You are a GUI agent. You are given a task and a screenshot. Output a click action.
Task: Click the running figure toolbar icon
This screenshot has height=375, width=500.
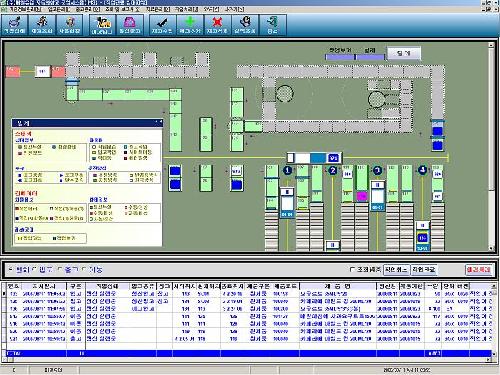[x=42, y=25]
